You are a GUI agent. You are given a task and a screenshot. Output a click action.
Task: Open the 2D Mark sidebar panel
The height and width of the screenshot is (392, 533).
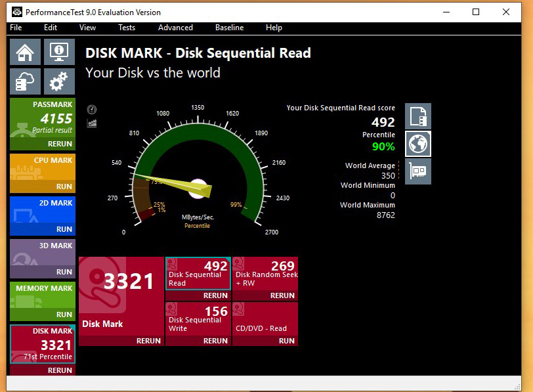pyautogui.click(x=43, y=210)
